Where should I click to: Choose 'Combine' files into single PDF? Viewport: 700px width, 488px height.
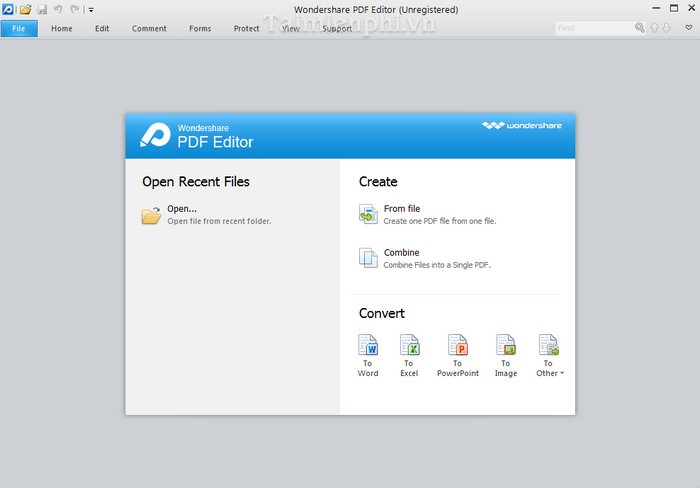(401, 252)
